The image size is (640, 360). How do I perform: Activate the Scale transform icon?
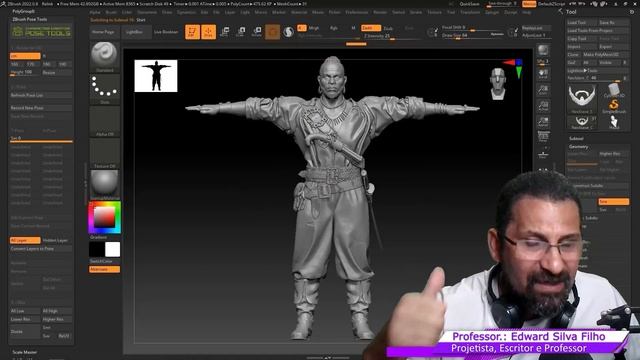pos(240,32)
